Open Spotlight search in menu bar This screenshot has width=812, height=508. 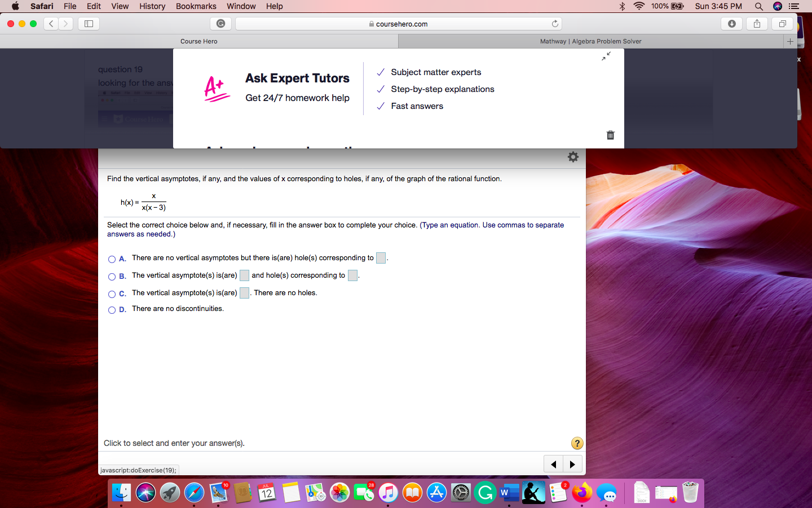click(758, 6)
